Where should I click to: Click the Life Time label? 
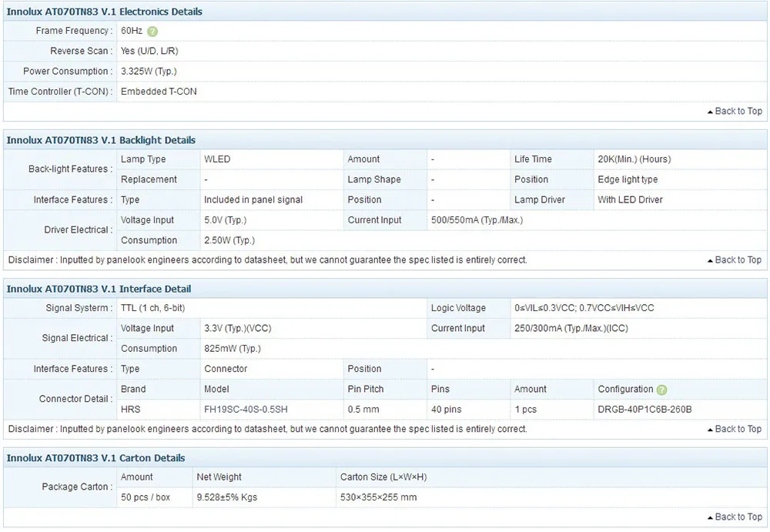click(x=533, y=159)
